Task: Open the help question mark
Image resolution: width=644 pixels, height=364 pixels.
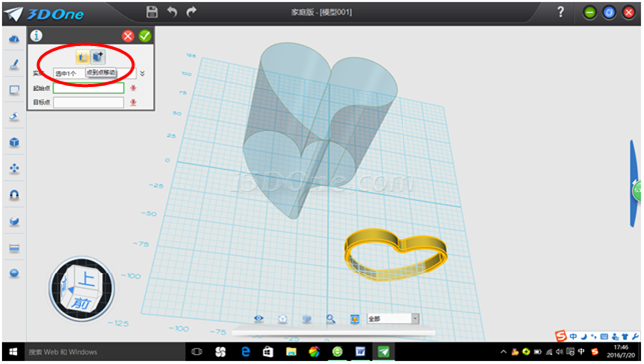Action: point(561,12)
